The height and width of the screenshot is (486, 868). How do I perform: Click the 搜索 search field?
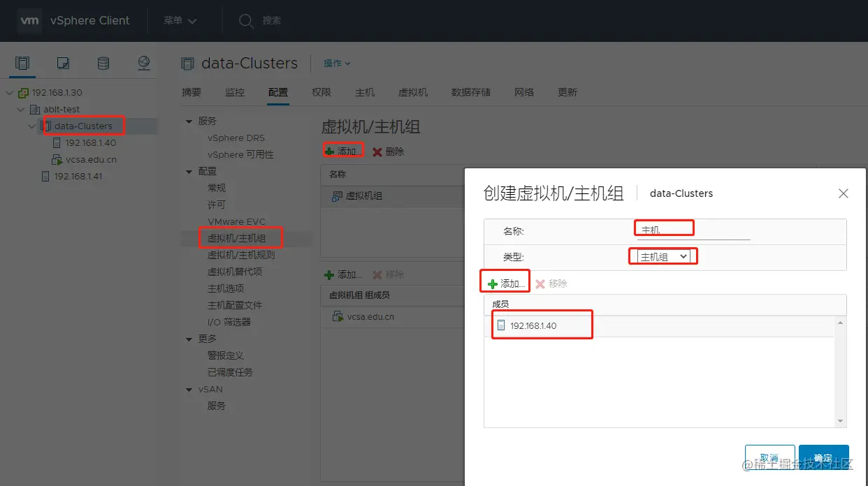coord(272,21)
